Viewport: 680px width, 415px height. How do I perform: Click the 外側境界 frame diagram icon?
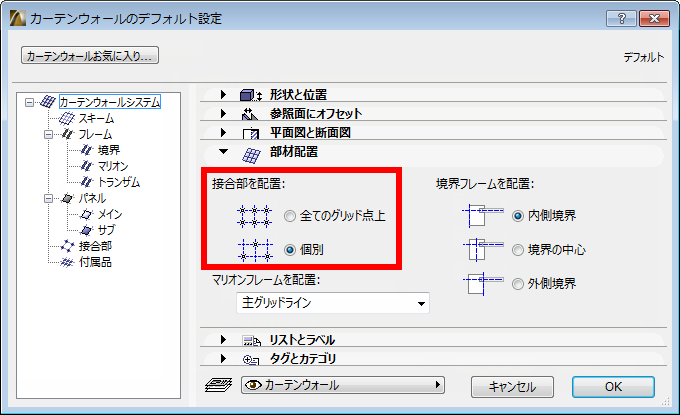pos(483,284)
